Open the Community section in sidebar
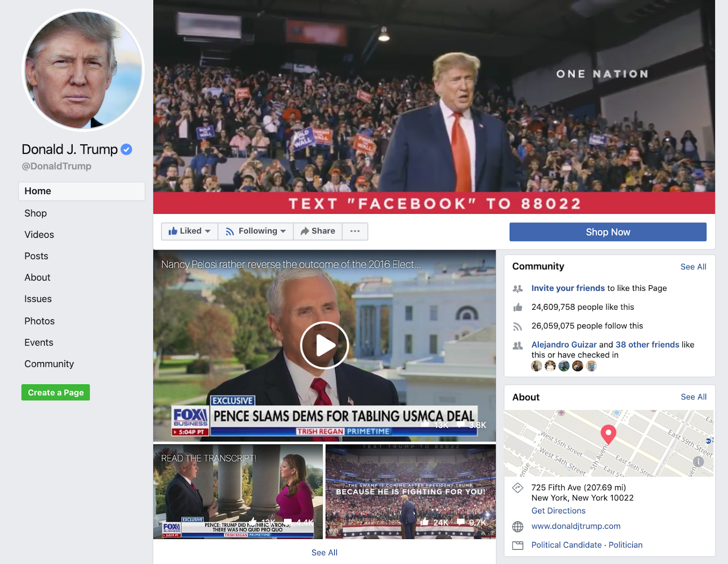Viewport: 728px width, 564px height. pyautogui.click(x=49, y=364)
